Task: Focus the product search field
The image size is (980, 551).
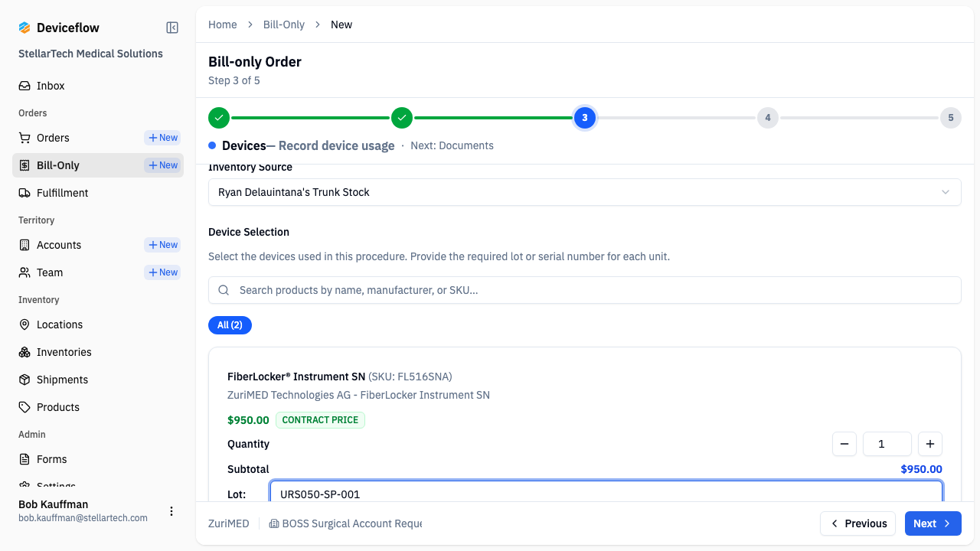Action: click(584, 290)
